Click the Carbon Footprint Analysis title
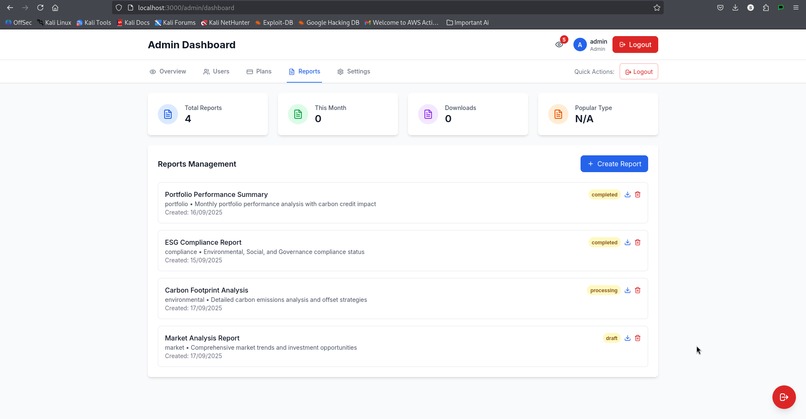 pyautogui.click(x=206, y=290)
